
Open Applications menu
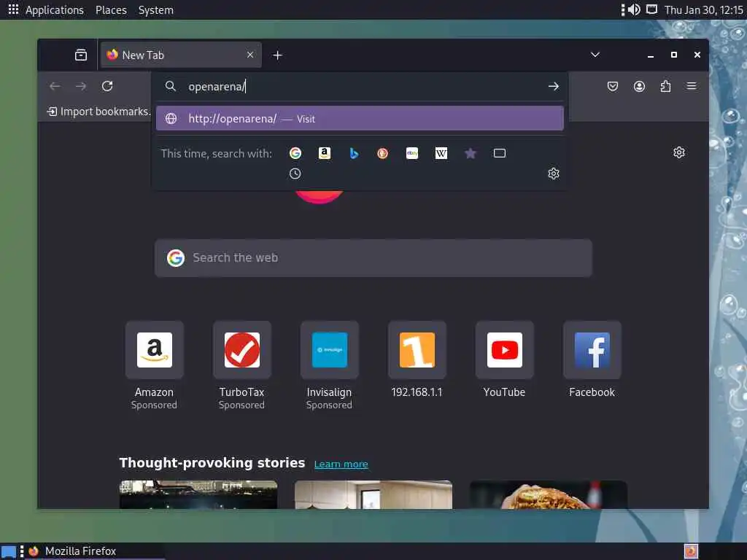(x=54, y=10)
